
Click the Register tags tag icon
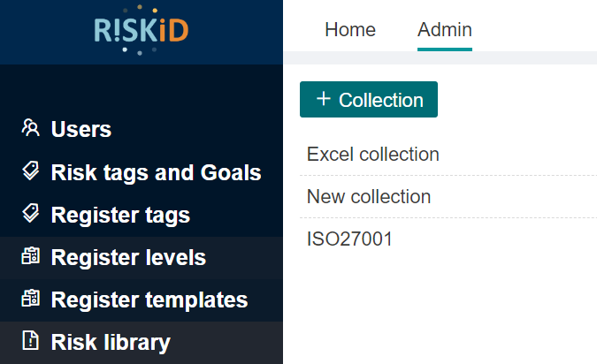[30, 214]
